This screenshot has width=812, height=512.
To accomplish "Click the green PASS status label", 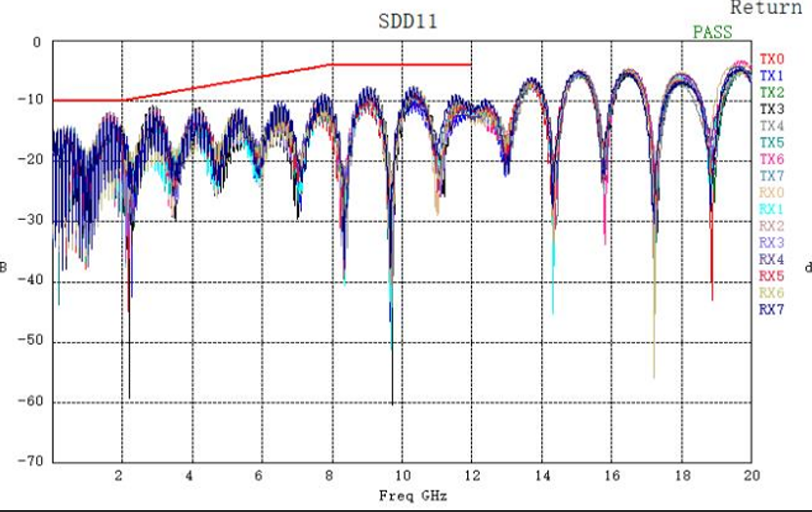I will point(712,32).
